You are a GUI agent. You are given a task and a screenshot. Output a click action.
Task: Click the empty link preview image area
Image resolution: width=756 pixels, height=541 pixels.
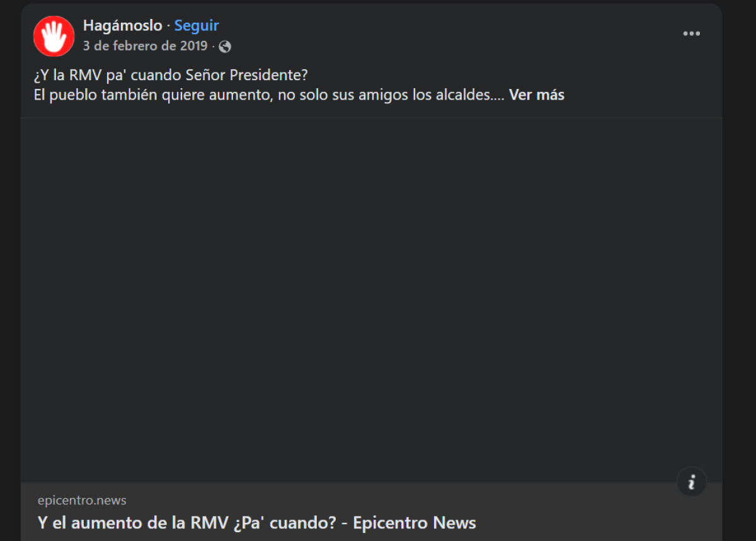[372, 300]
